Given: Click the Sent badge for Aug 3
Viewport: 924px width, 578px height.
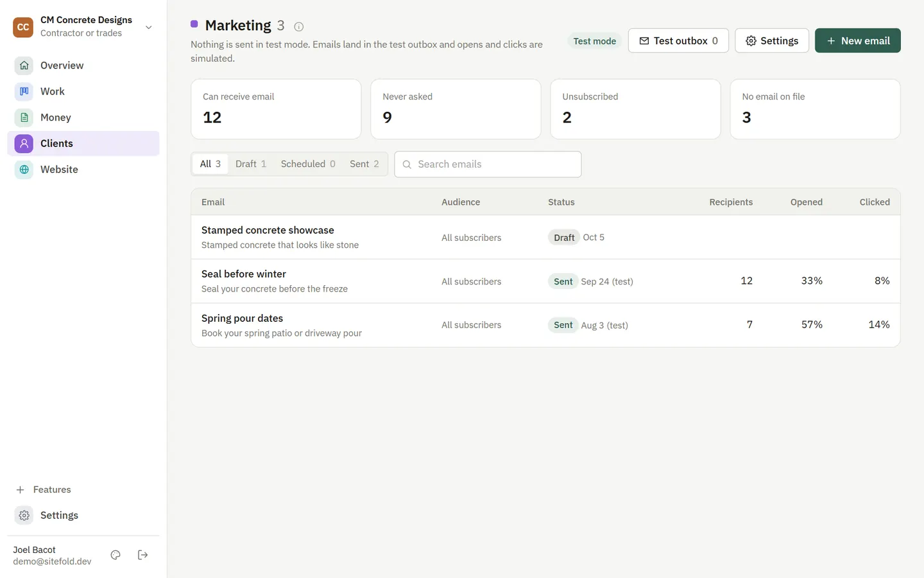Looking at the screenshot, I should pyautogui.click(x=563, y=325).
